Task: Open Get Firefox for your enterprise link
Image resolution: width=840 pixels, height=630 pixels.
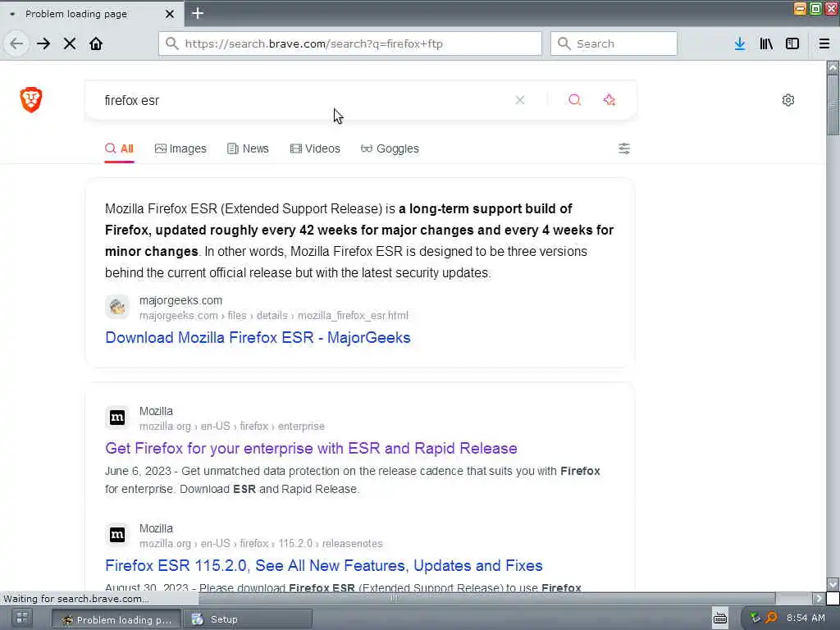Action: pos(311,449)
